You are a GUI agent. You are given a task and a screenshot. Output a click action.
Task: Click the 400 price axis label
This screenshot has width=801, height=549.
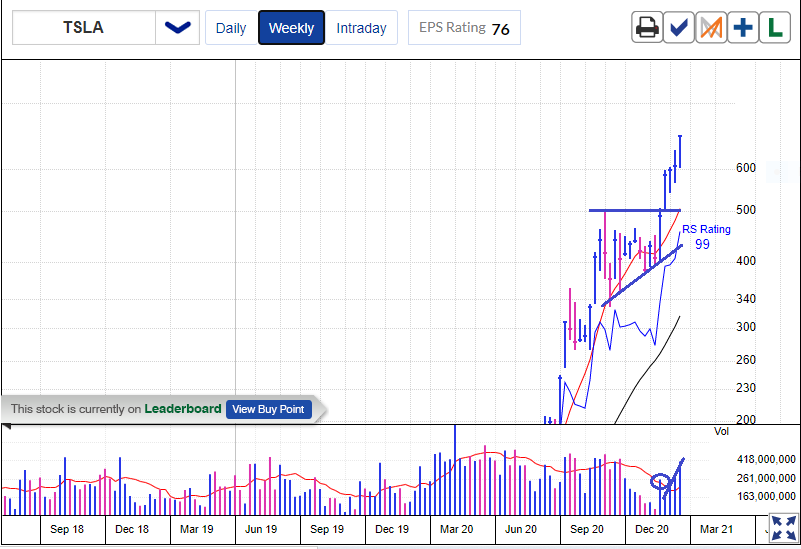coord(746,261)
